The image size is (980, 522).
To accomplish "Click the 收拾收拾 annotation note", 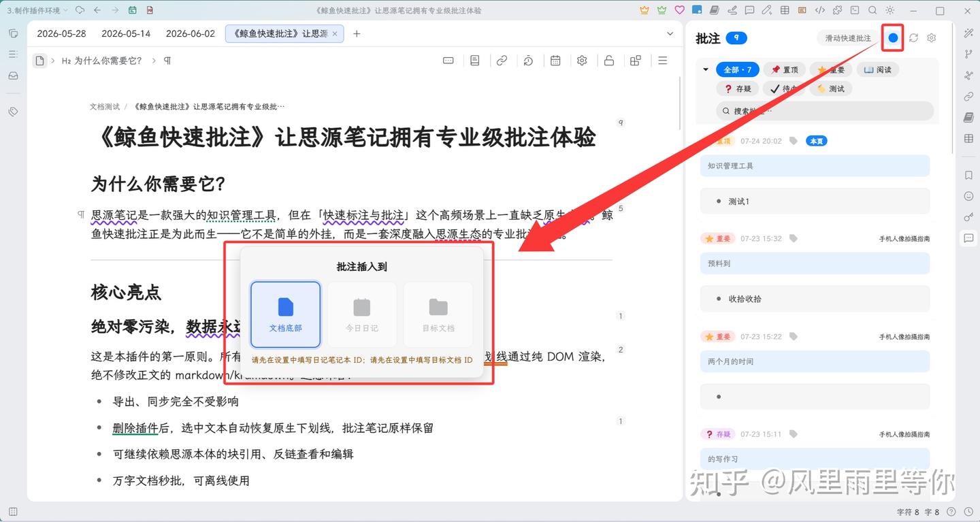I will pos(815,299).
